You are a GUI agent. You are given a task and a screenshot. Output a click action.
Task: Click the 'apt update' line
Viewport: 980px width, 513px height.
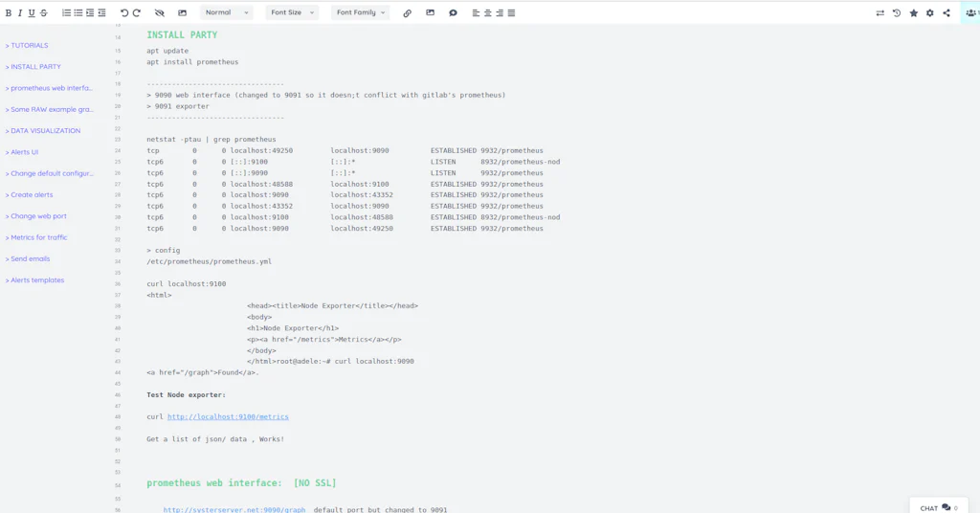click(167, 51)
